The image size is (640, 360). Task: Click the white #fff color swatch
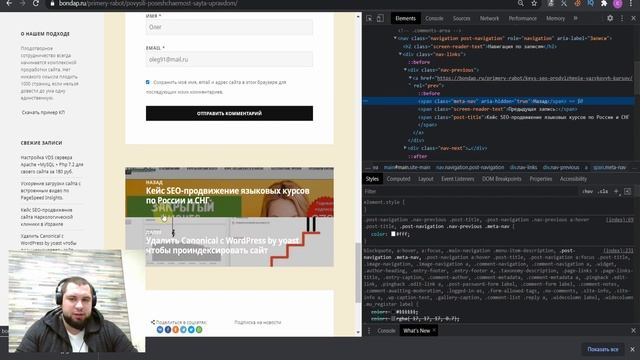[x=393, y=234]
